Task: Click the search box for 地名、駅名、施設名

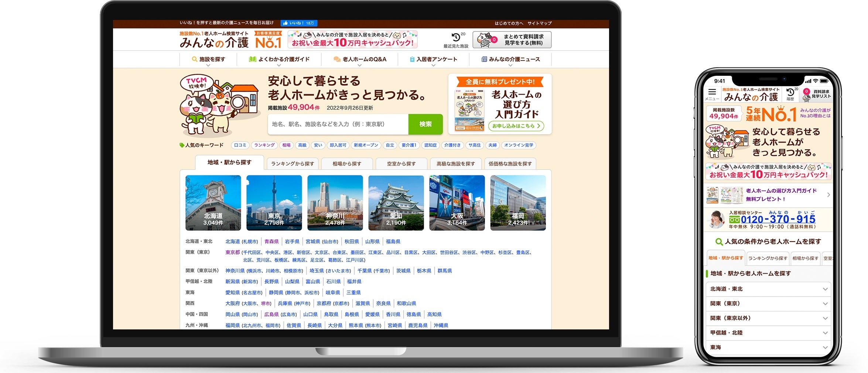Action: point(338,124)
